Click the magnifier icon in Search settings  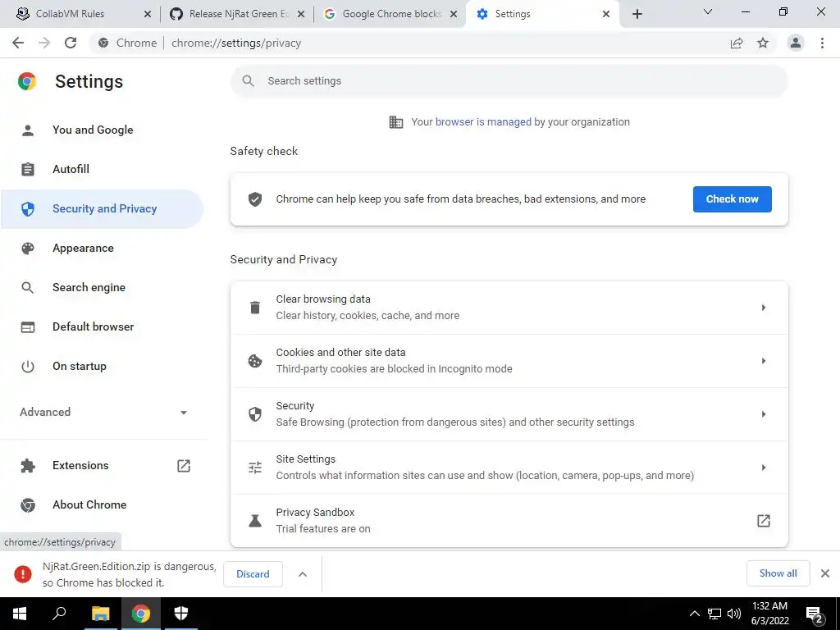coord(248,81)
